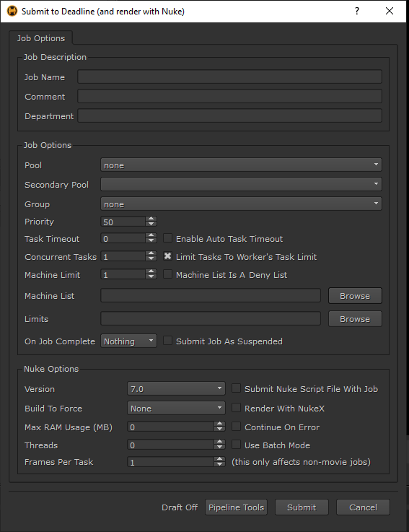The height and width of the screenshot is (532, 409).
Task: Click the Submit button
Action: point(302,507)
